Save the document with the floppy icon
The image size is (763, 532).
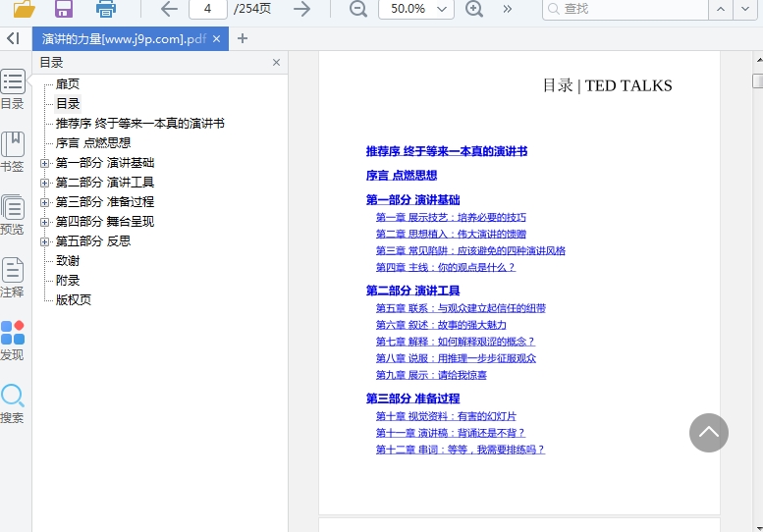64,9
